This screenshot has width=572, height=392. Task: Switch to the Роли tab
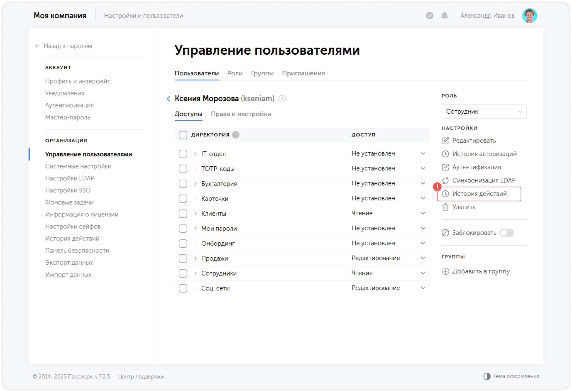235,73
